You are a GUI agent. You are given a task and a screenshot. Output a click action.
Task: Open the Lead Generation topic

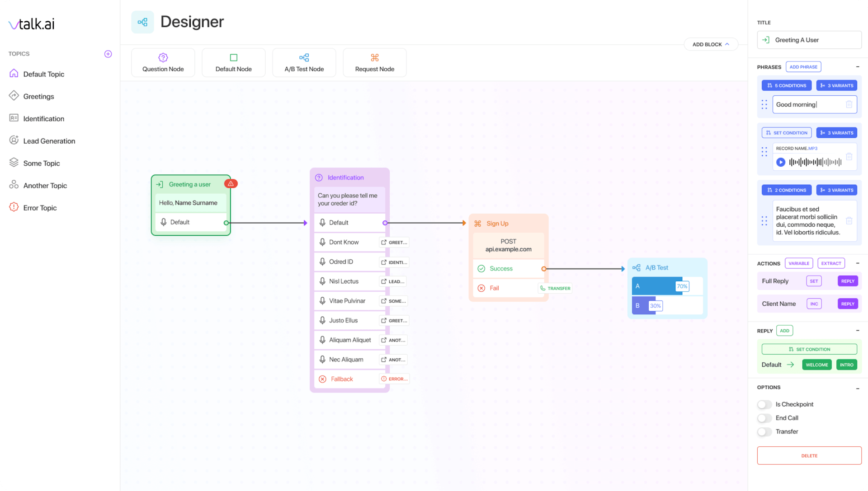49,141
